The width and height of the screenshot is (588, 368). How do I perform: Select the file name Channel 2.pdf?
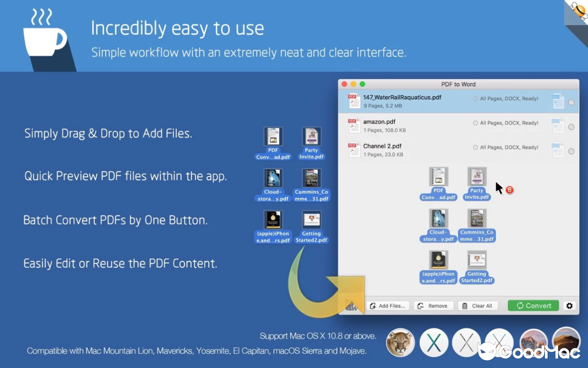tap(383, 146)
